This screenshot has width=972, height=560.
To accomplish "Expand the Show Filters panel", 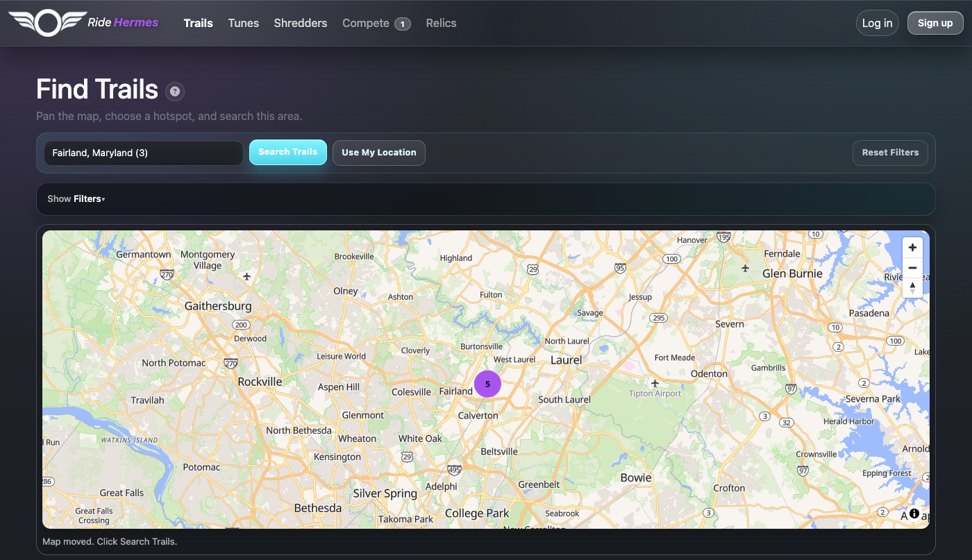I will point(76,199).
